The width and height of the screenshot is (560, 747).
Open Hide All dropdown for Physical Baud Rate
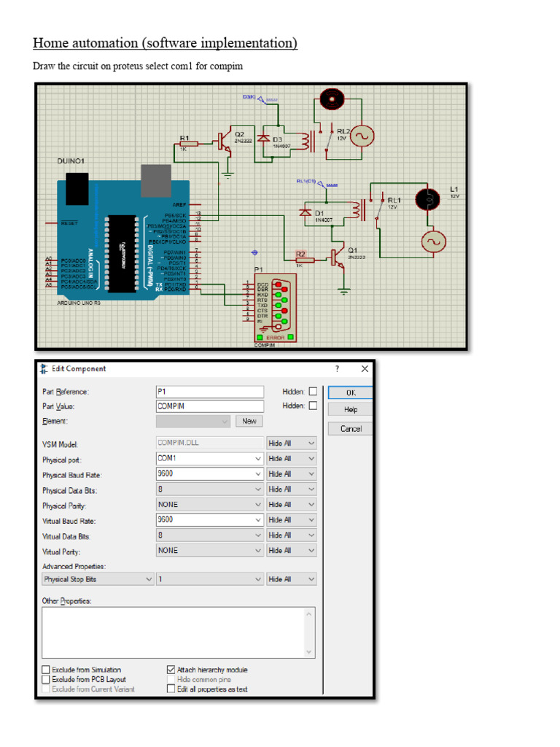pos(292,473)
